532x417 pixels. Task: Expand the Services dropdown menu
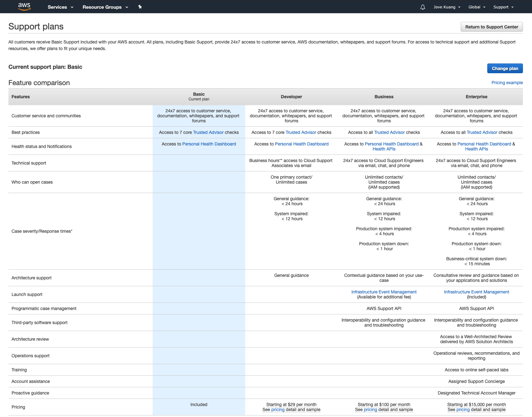61,7
